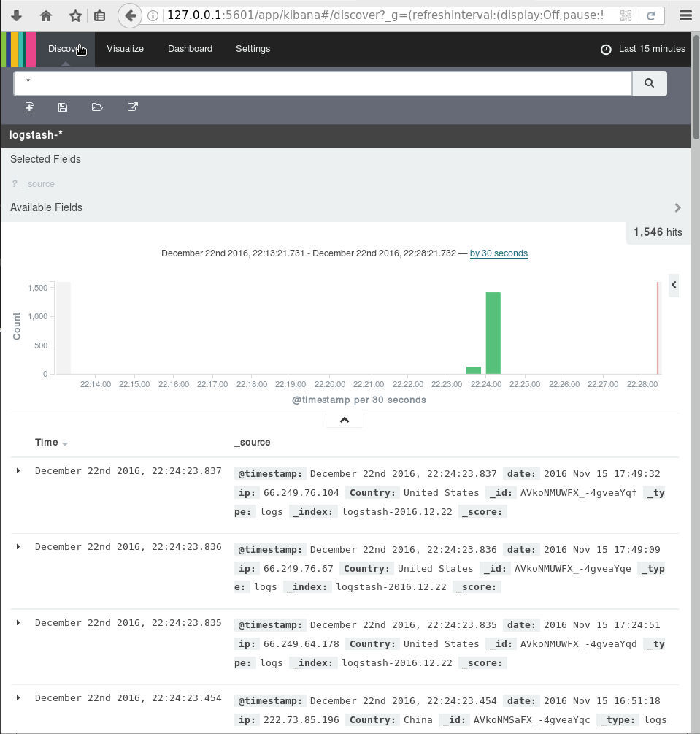This screenshot has height=734, width=700.
Task: Click the New Search icon
Action: click(x=30, y=107)
